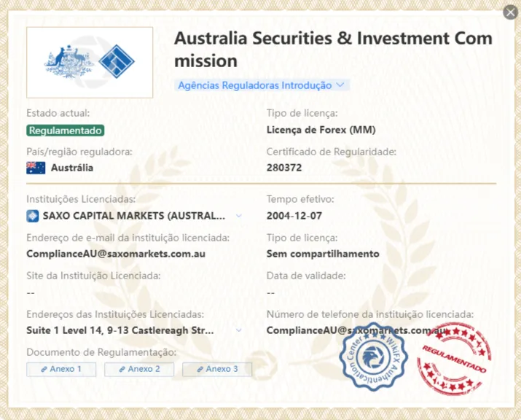521x420 pixels.
Task: Click the País/região reguladora label
Action: pyautogui.click(x=79, y=152)
